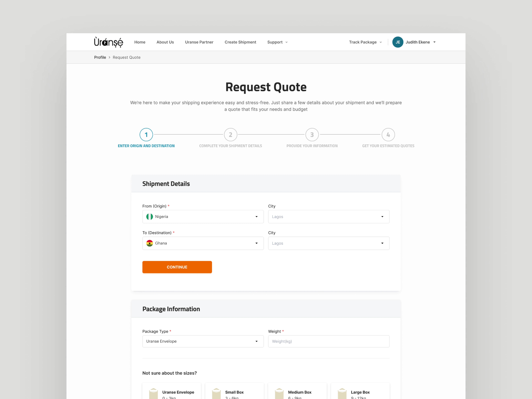Screen dimensions: 532x399
Task: Click the Nigeria flag icon
Action: [150, 217]
